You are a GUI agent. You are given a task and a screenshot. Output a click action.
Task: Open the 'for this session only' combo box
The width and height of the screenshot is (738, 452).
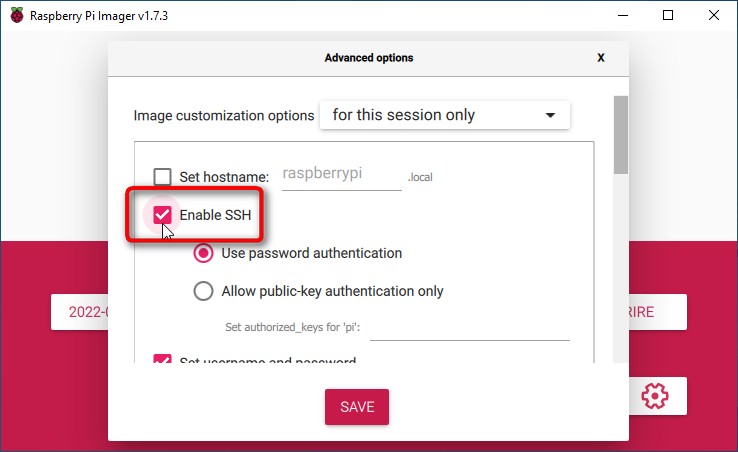pos(445,115)
